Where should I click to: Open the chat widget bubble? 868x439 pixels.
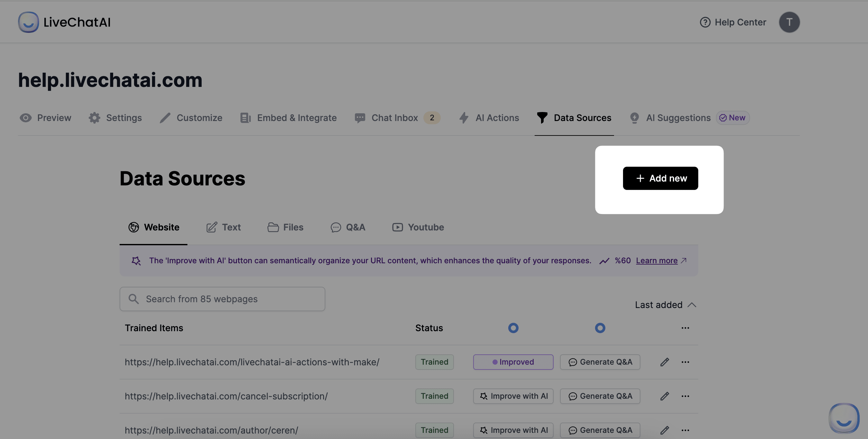pyautogui.click(x=844, y=418)
